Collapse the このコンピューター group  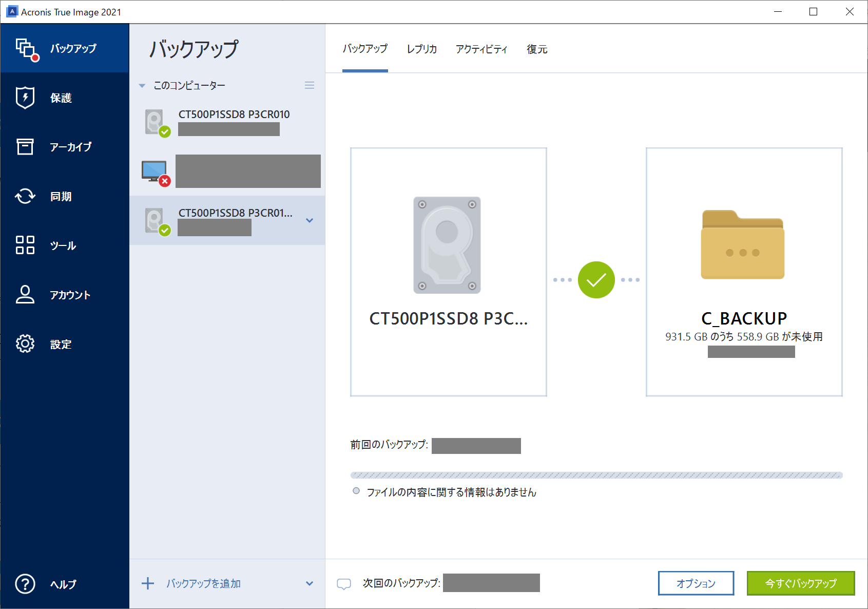[x=142, y=86]
